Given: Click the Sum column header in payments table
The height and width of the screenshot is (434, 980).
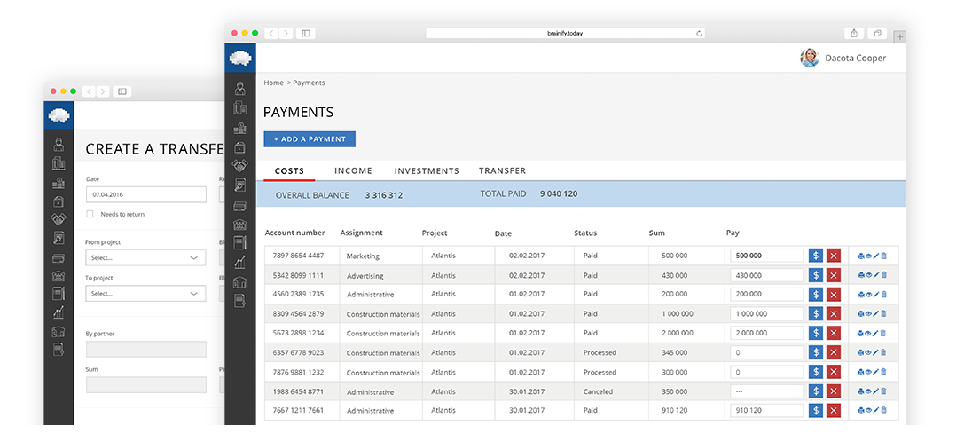Looking at the screenshot, I should [x=657, y=233].
